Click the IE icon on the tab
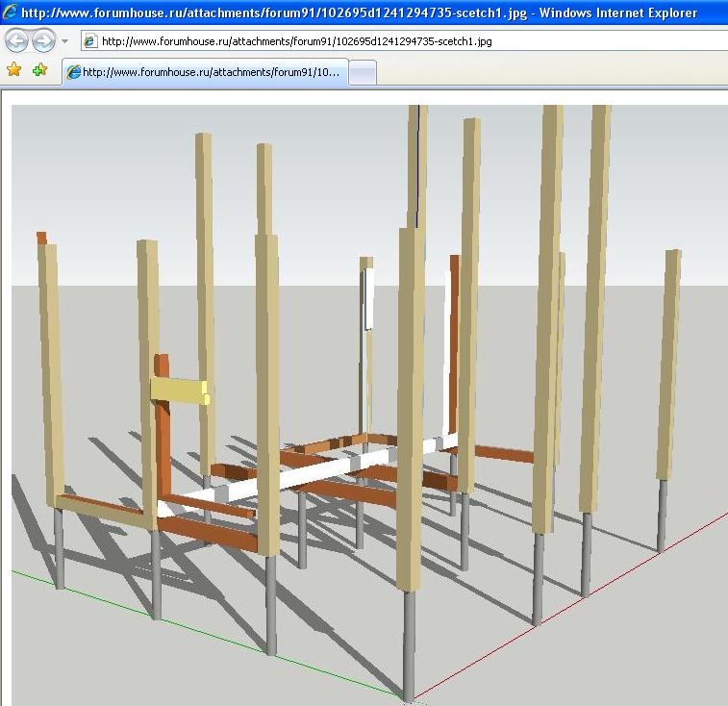This screenshot has width=728, height=706. coord(73,72)
